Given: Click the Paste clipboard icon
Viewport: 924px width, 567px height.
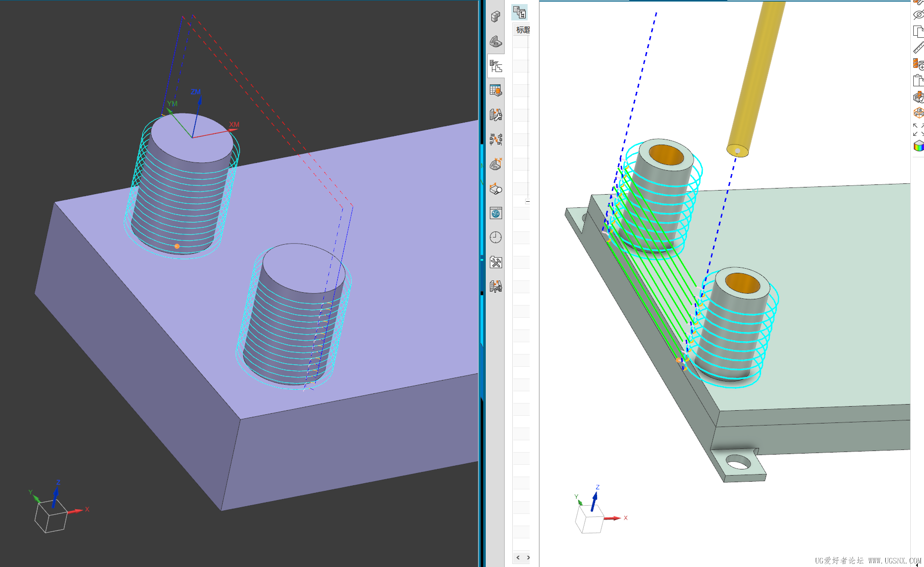Looking at the screenshot, I should point(918,80).
